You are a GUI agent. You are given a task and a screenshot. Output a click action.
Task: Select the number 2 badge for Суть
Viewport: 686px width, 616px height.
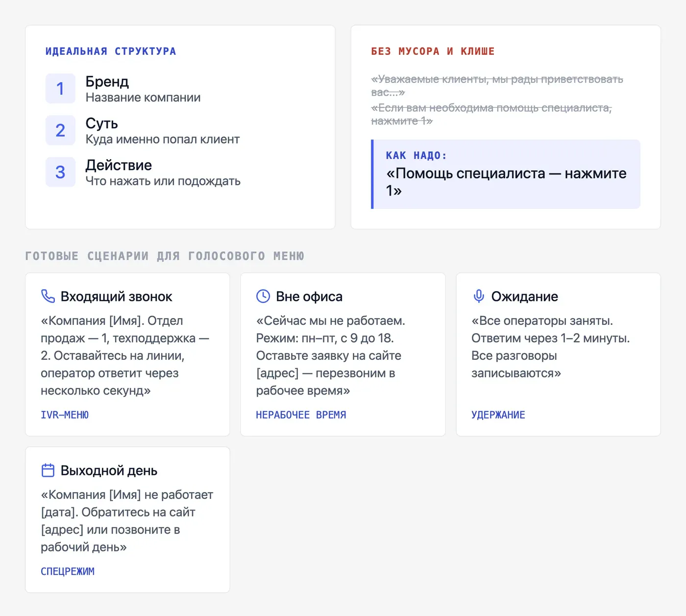60,130
